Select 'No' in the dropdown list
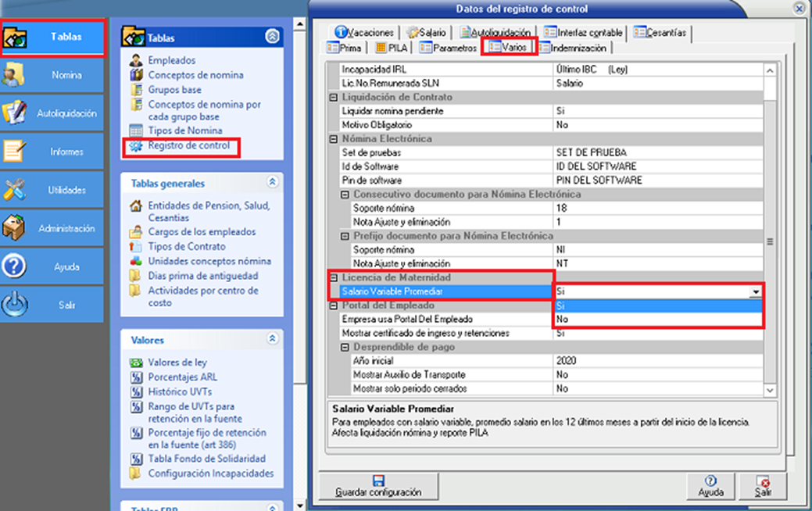This screenshot has height=511, width=812. pyautogui.click(x=656, y=320)
